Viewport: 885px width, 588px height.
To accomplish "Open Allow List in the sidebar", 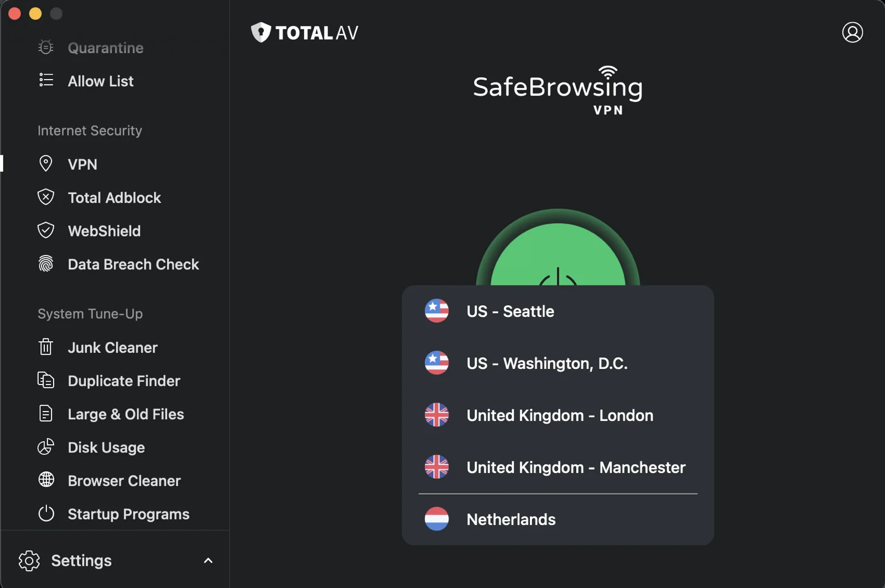I will click(x=101, y=81).
